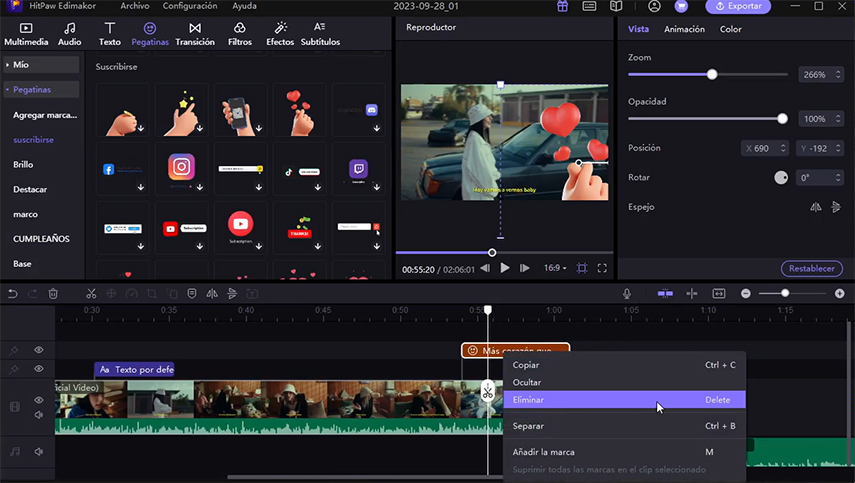Open the Efectos panel
The width and height of the screenshot is (855, 483).
[280, 34]
